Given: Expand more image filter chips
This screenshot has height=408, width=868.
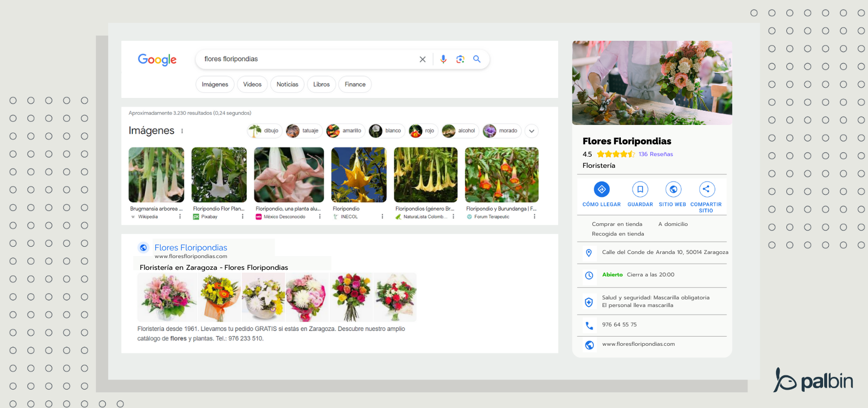Looking at the screenshot, I should [532, 131].
